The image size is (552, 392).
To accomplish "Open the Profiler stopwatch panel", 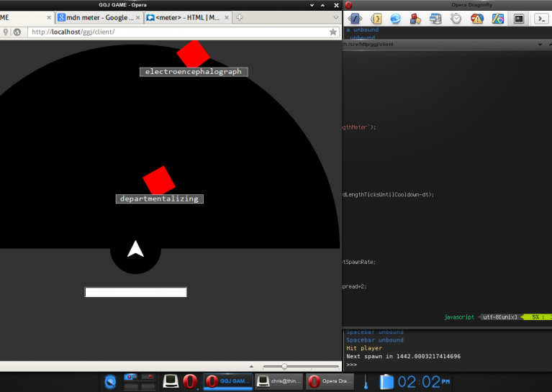I will pyautogui.click(x=456, y=19).
